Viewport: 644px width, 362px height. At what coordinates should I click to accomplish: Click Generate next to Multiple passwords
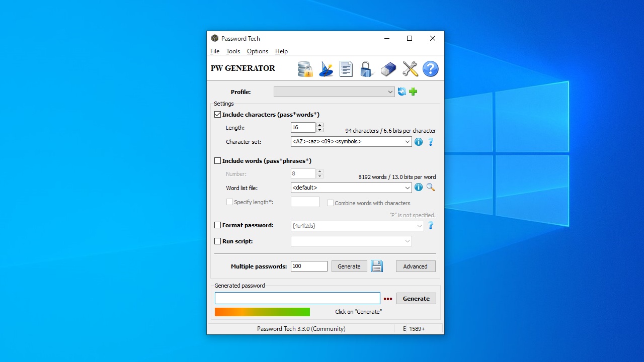(x=349, y=266)
